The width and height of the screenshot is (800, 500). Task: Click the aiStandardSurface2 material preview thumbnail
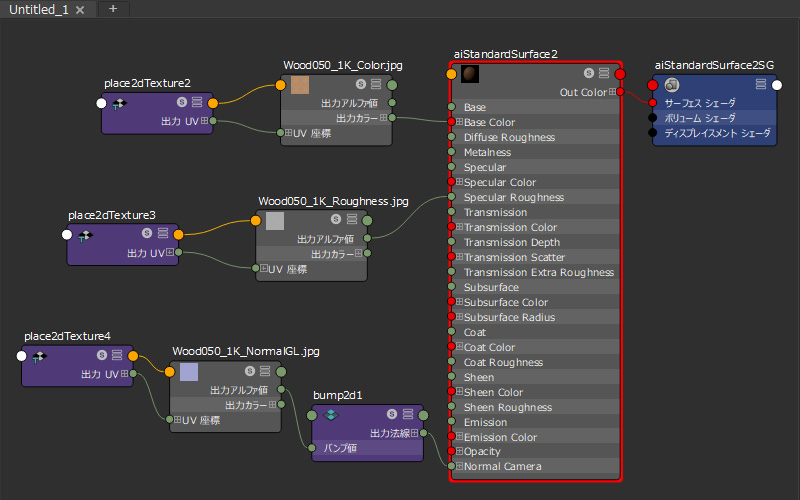click(x=469, y=74)
